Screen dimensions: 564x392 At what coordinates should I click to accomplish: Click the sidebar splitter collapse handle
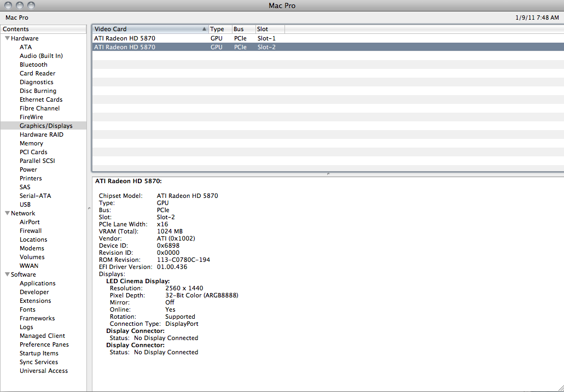point(89,209)
